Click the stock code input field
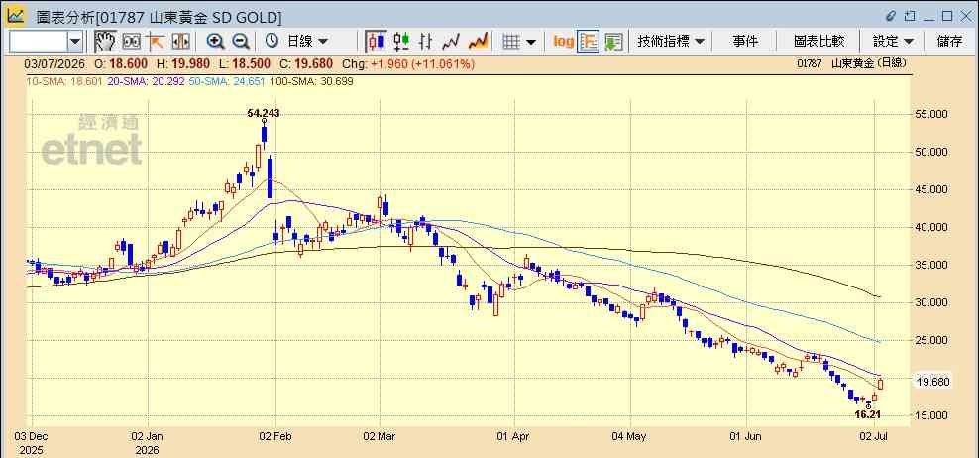This screenshot has height=458, width=980. coord(38,42)
